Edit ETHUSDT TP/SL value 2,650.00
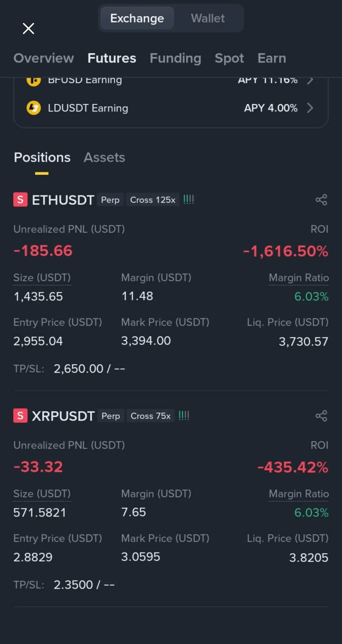 point(78,369)
